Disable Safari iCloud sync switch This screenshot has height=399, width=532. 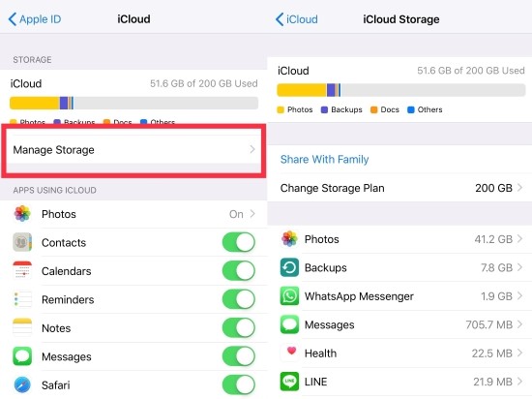tap(239, 384)
